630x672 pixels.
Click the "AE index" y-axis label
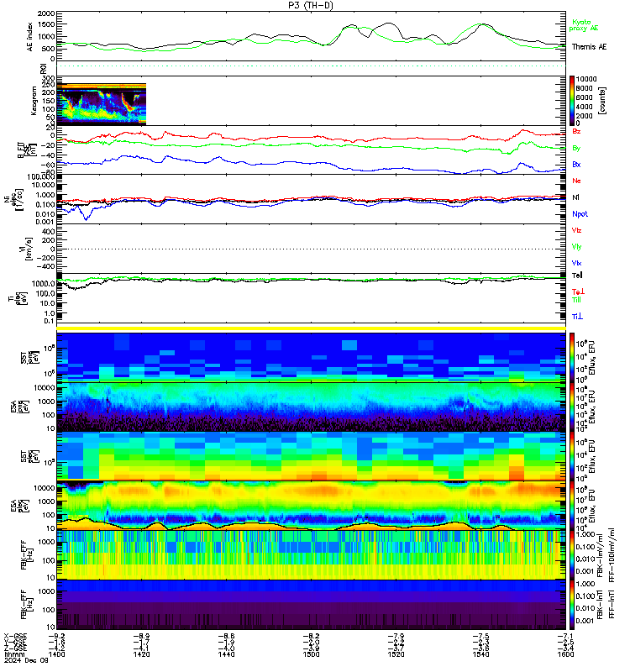[x=29, y=37]
